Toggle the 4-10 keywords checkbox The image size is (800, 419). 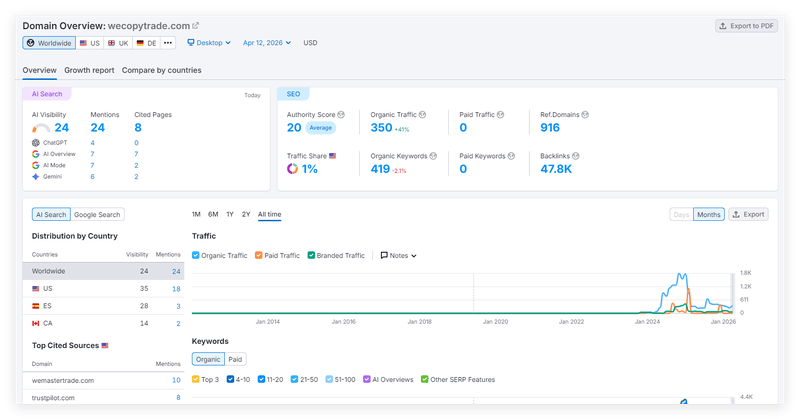coord(230,379)
